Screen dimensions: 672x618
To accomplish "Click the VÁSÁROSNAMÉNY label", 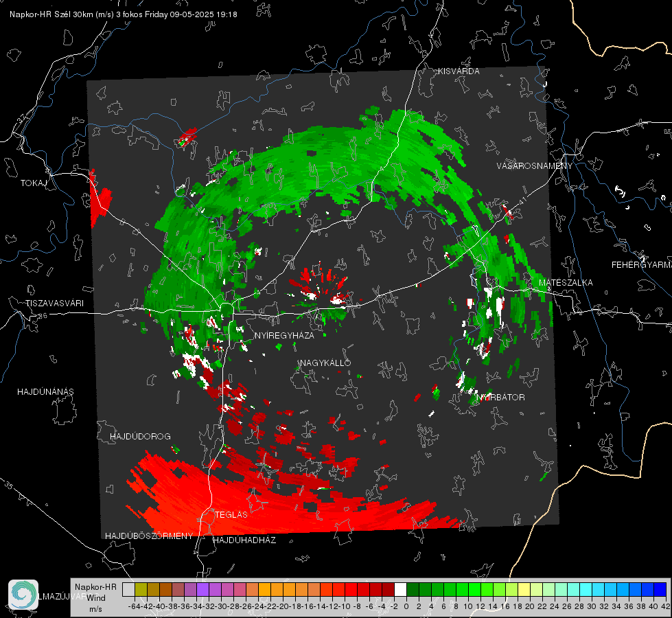I will [x=535, y=165].
